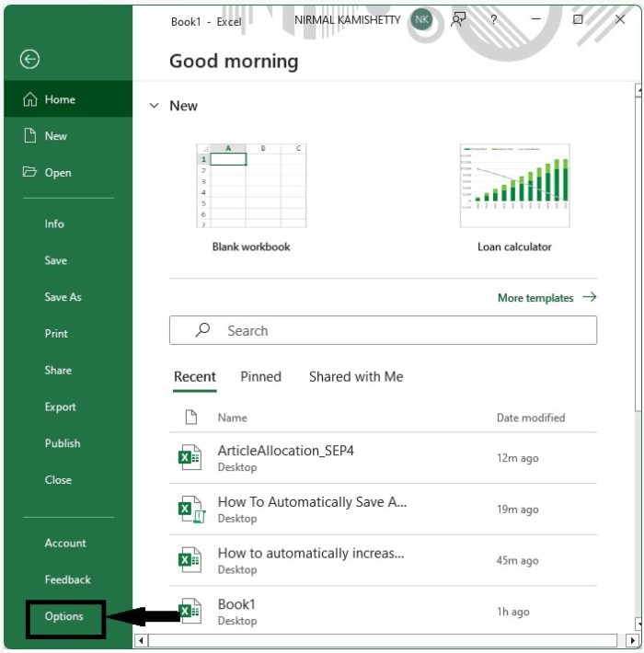644x653 pixels.
Task: Sort files by the Name column header
Action: coord(233,418)
